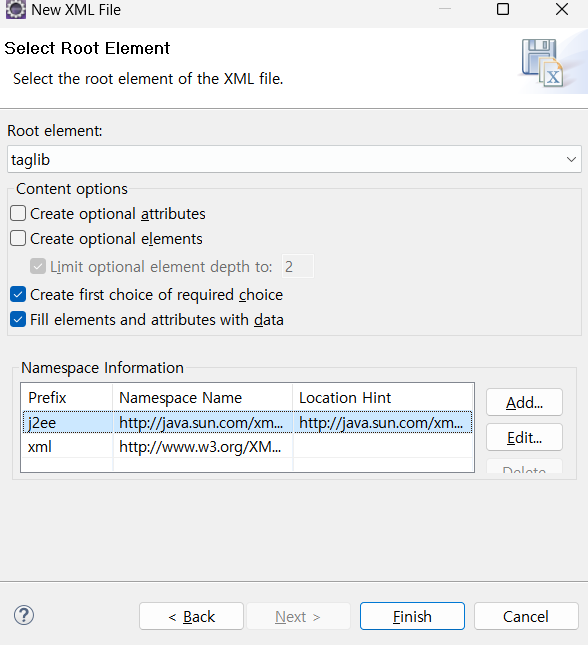Screen dimensions: 588x645
Task: Click the disabled Limit optional element depth checkbox
Action: coord(38,267)
